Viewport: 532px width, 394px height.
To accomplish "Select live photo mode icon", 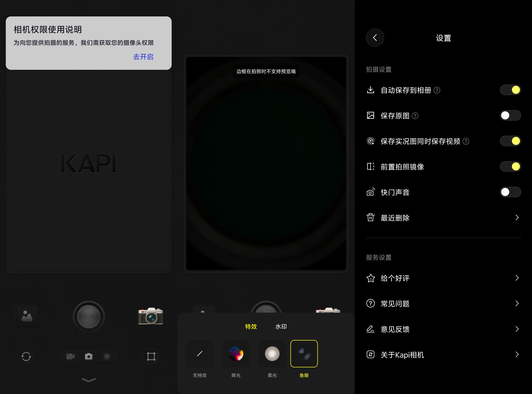I will coord(107,357).
